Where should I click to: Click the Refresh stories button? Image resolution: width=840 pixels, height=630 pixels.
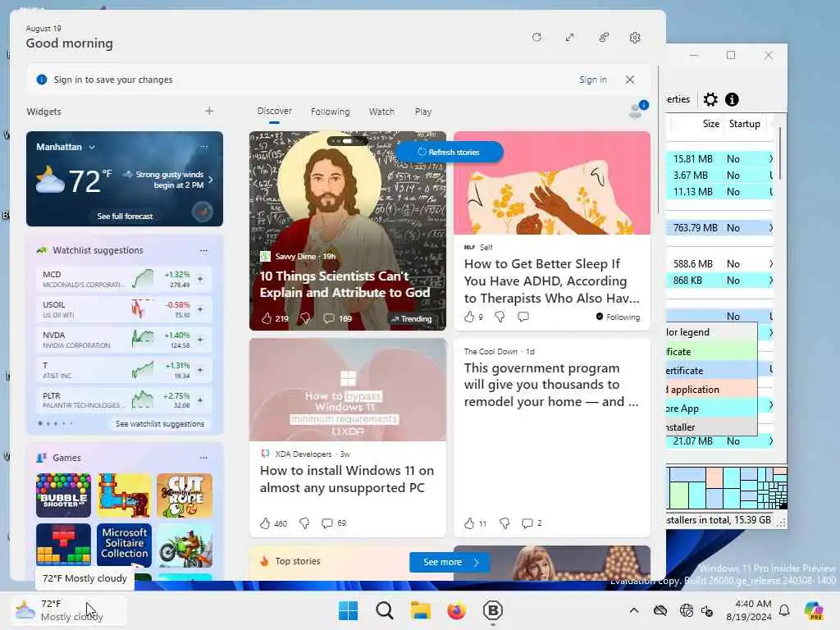(449, 152)
